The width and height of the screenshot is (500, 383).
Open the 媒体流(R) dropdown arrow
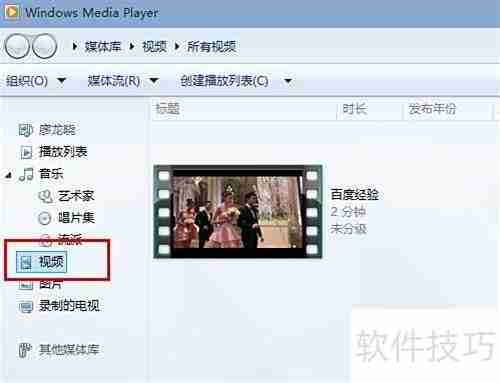click(154, 80)
